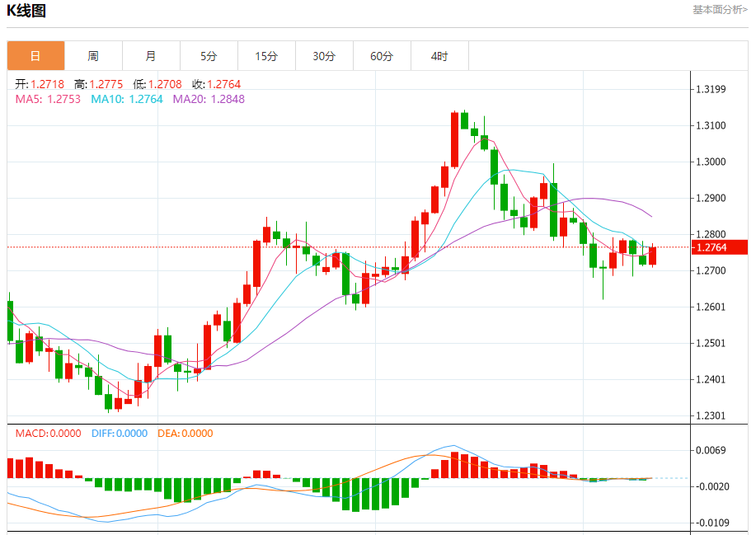Click the MA5 indicator label
This screenshot has width=756, height=535.
(48, 99)
